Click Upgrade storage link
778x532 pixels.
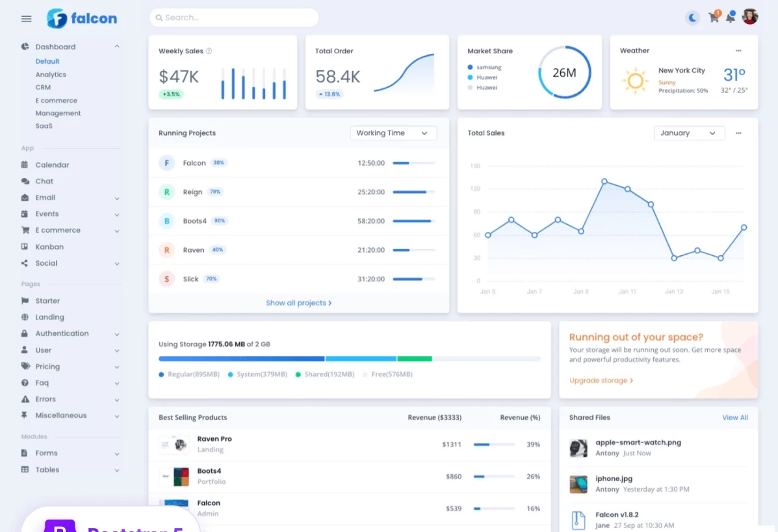pos(601,380)
